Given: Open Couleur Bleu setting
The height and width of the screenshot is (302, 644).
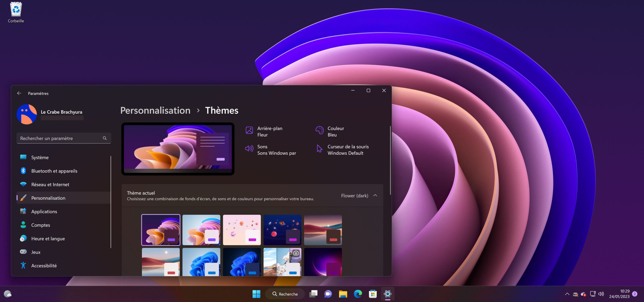Looking at the screenshot, I should click(x=330, y=131).
